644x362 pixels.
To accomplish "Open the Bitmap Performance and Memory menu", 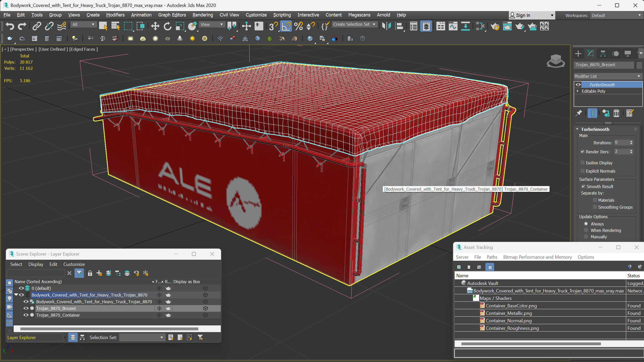I will [x=537, y=257].
